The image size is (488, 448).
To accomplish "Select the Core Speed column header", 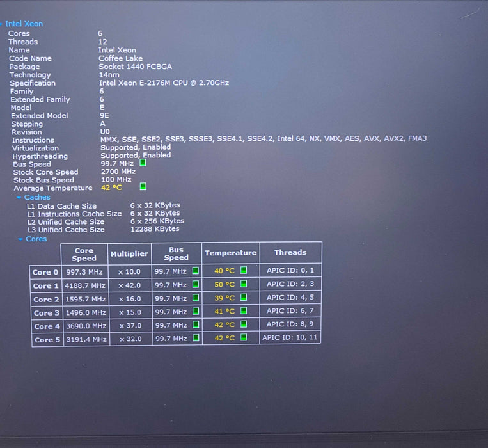I will pos(84,254).
